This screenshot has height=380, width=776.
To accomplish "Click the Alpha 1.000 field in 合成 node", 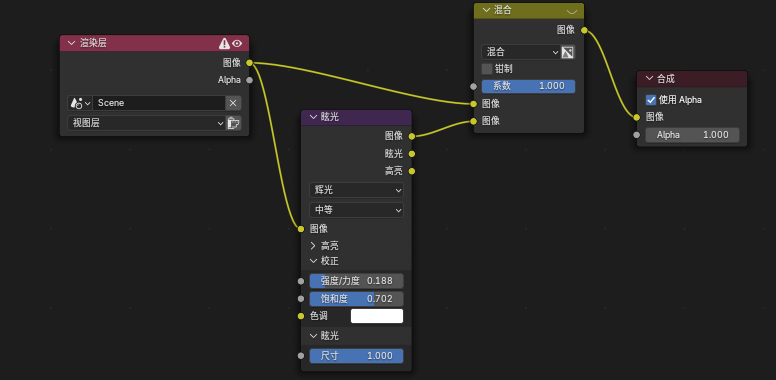I will click(x=692, y=135).
